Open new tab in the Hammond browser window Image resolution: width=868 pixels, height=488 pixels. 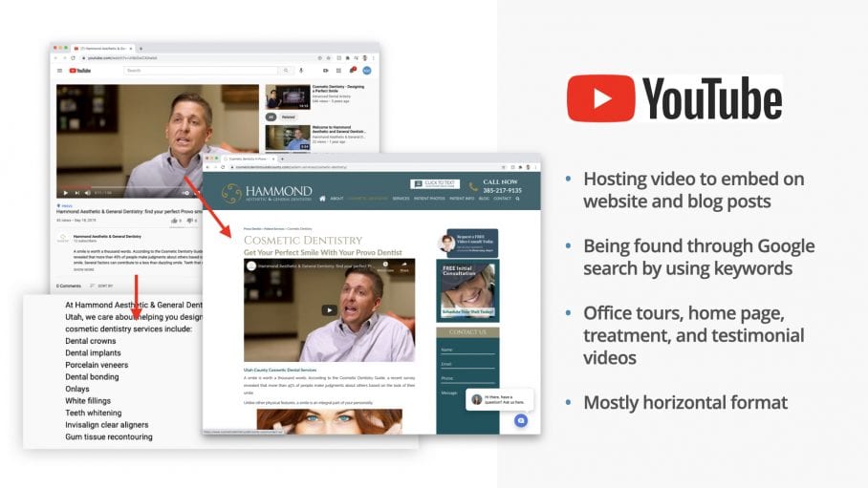tap(282, 159)
